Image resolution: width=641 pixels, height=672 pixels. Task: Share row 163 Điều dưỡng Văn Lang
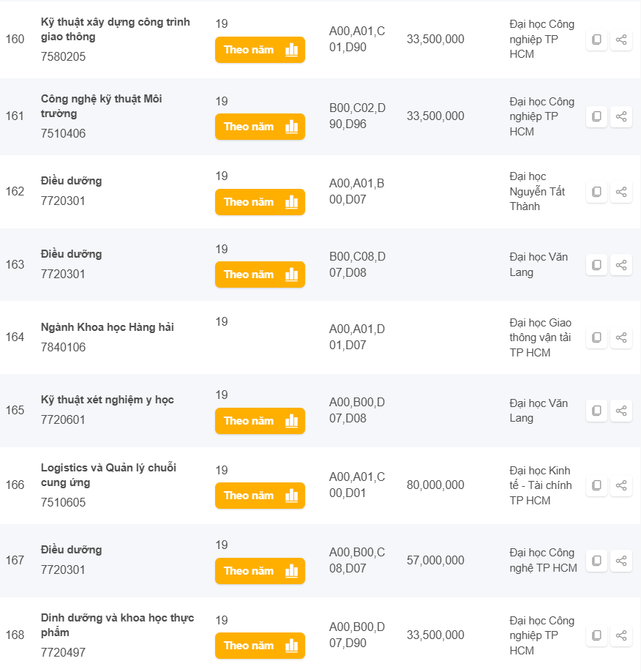tap(621, 264)
